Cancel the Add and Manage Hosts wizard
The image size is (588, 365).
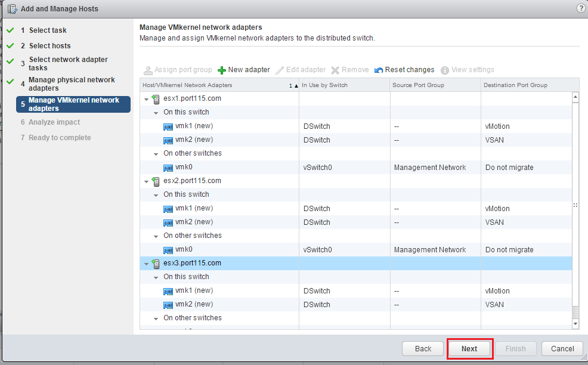pyautogui.click(x=562, y=348)
